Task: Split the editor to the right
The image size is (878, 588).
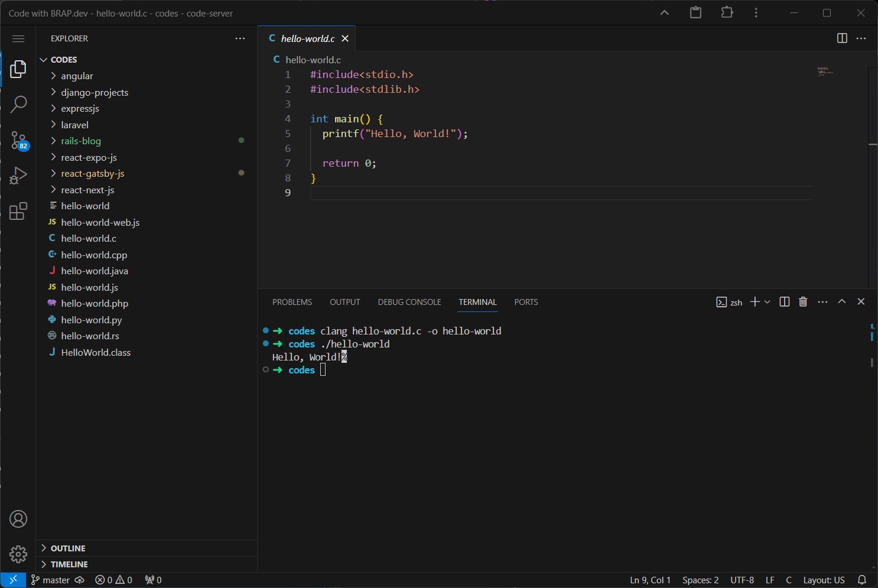Action: [841, 38]
